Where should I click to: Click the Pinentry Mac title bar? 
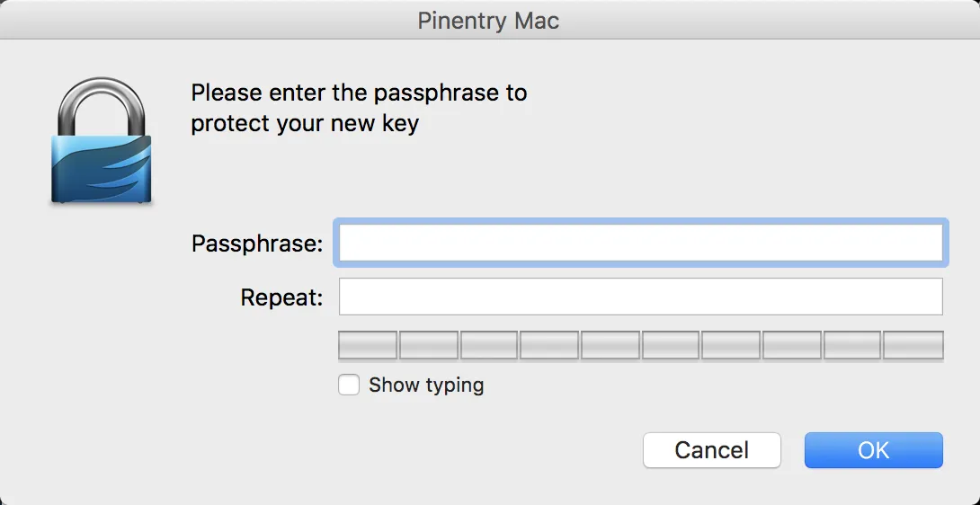click(489, 21)
